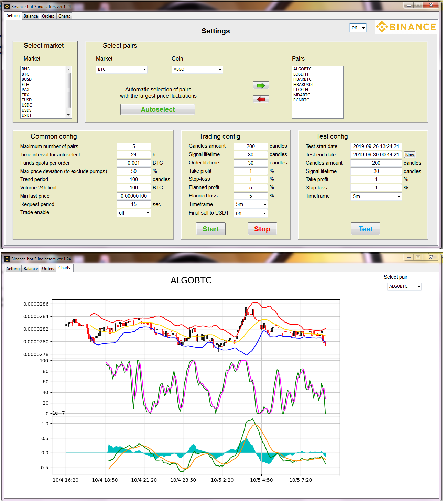
Task: Switch to the Balance tab in Settings window
Action: (x=31, y=16)
